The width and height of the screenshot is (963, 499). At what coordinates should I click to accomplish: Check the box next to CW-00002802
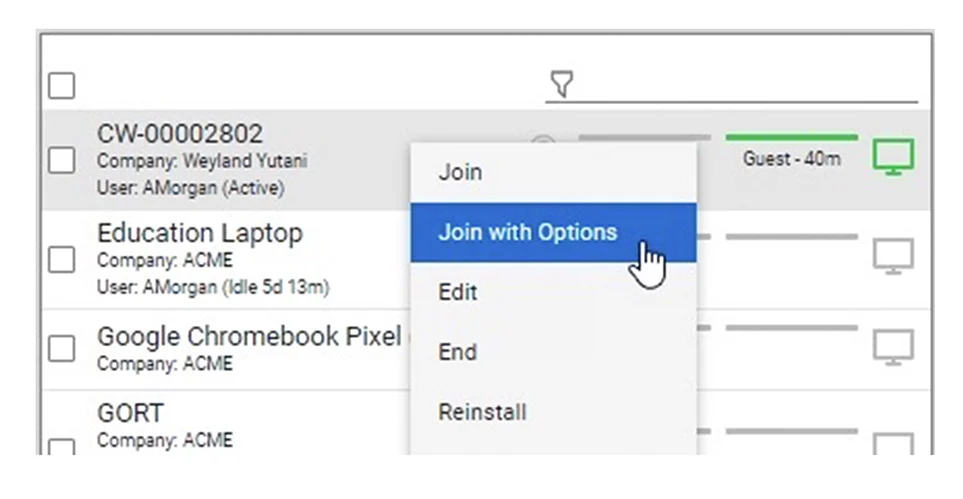(x=61, y=160)
